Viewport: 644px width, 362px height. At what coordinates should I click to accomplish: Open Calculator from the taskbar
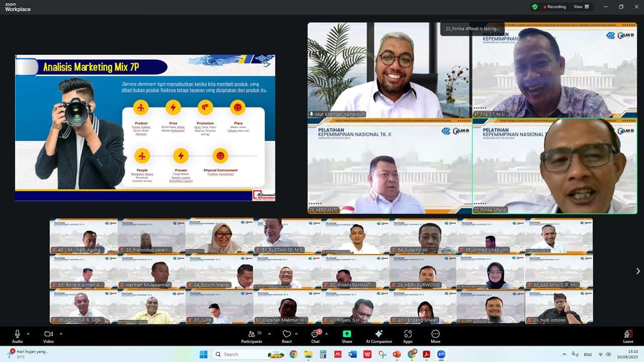(x=323, y=354)
